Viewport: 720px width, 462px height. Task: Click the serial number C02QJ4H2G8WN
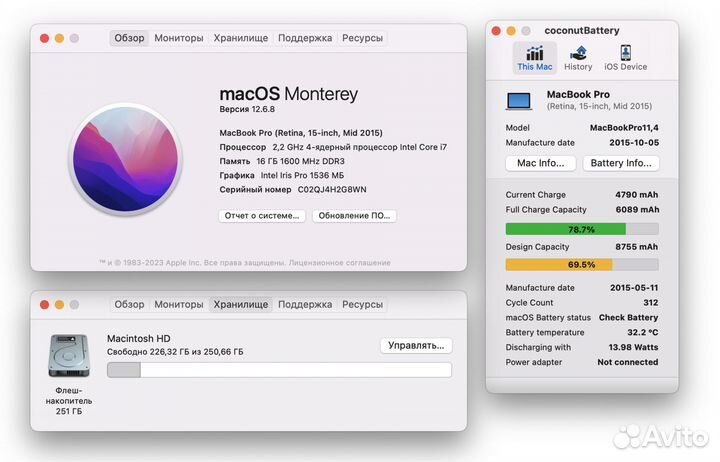coord(332,190)
